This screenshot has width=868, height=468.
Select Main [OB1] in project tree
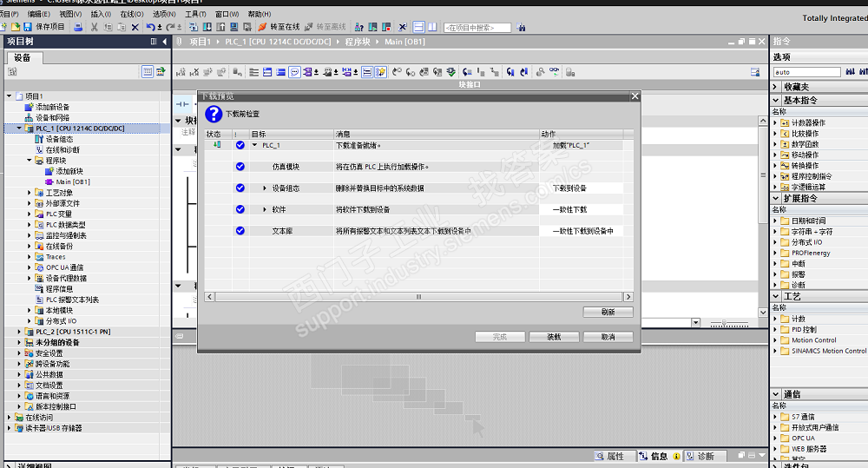(x=73, y=181)
